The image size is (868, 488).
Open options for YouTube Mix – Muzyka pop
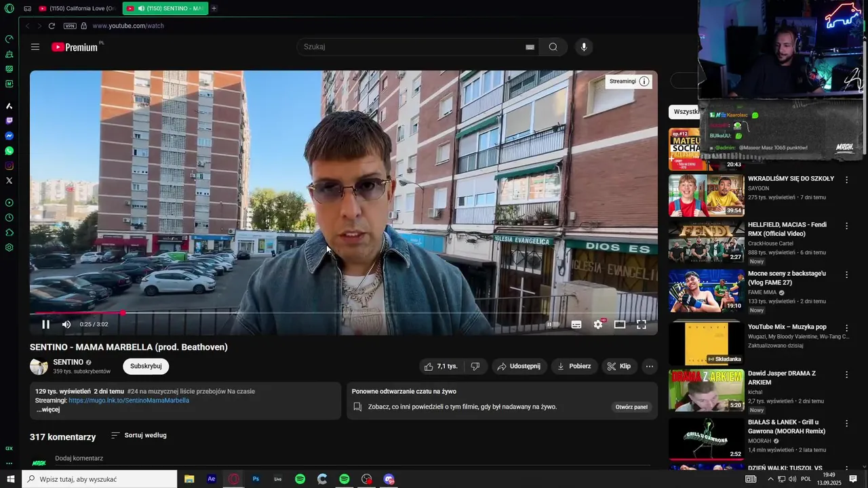[846, 328]
